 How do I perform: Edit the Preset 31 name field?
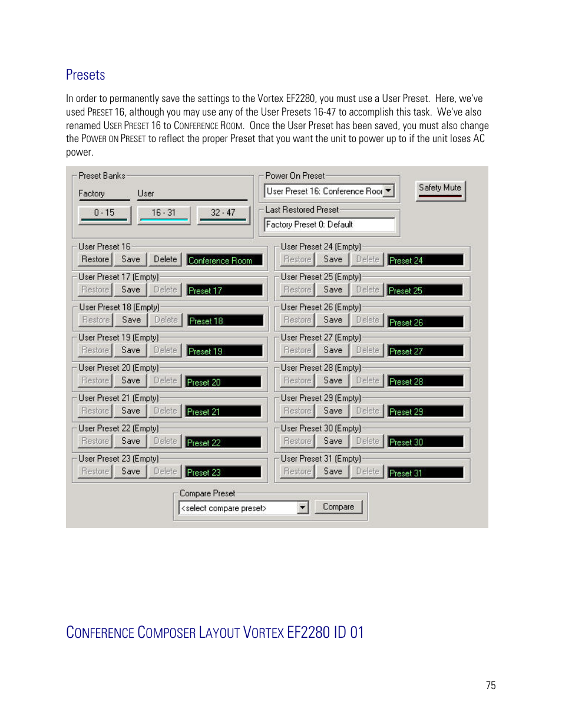425,473
